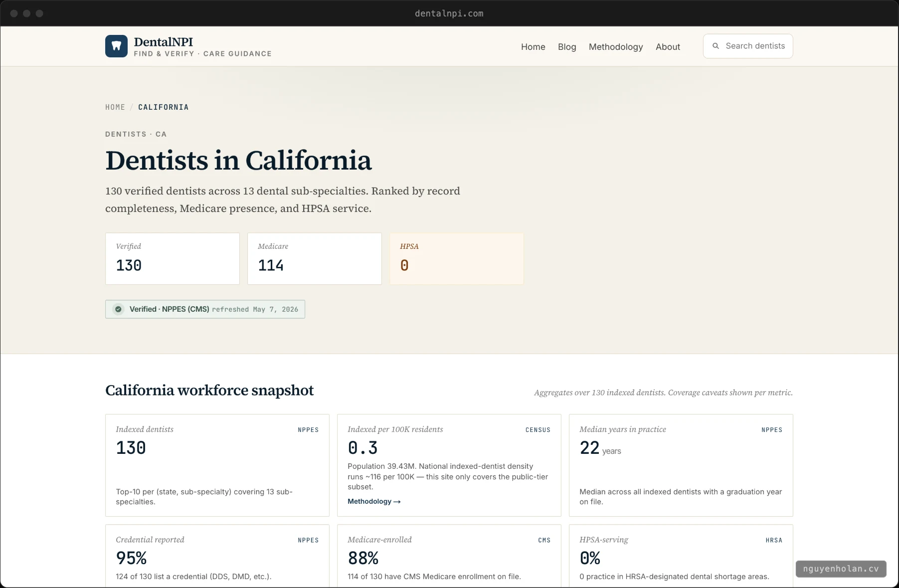The width and height of the screenshot is (899, 588).
Task: Focus the Search dentists input field
Action: click(748, 46)
